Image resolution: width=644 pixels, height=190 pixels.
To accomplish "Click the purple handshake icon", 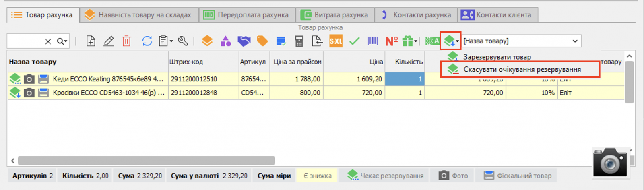I will point(244,41).
